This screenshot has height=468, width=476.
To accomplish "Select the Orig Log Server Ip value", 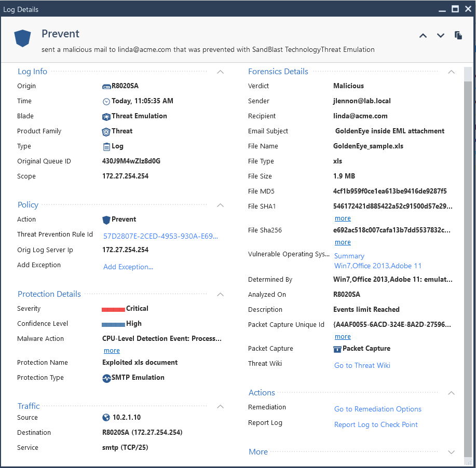I will (126, 250).
